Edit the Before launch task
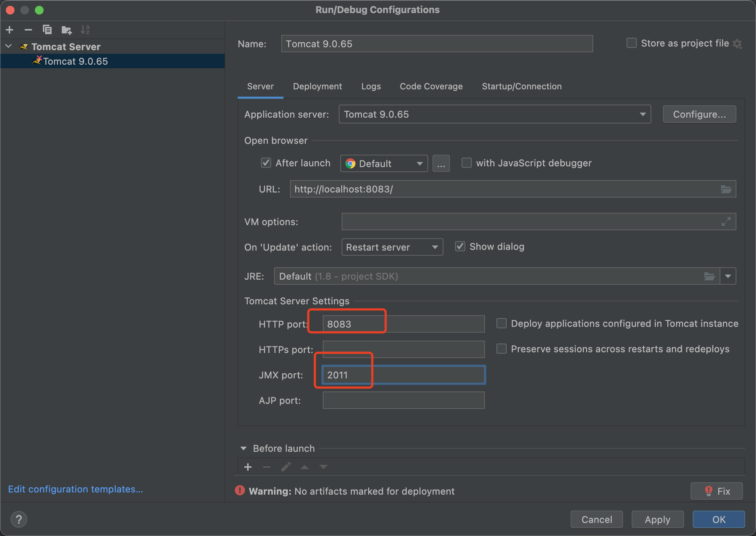 click(286, 467)
